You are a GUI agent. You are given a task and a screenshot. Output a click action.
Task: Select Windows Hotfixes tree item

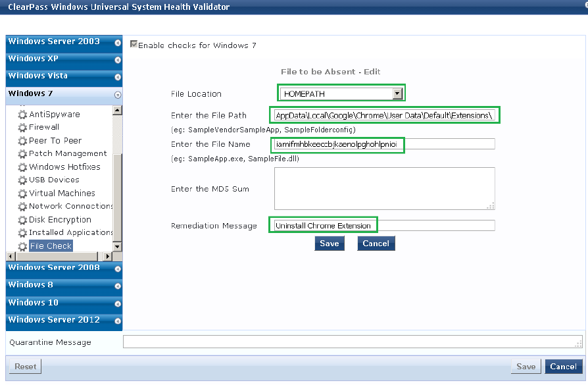(x=64, y=167)
